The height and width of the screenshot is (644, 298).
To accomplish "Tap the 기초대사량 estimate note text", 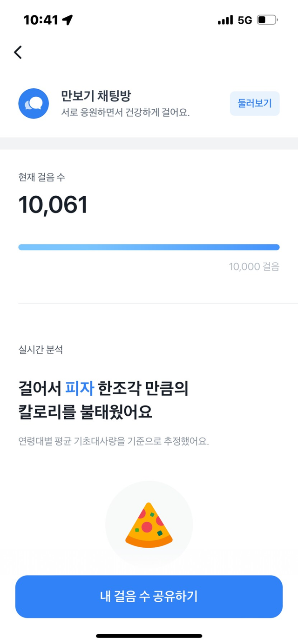I will pyautogui.click(x=114, y=441).
